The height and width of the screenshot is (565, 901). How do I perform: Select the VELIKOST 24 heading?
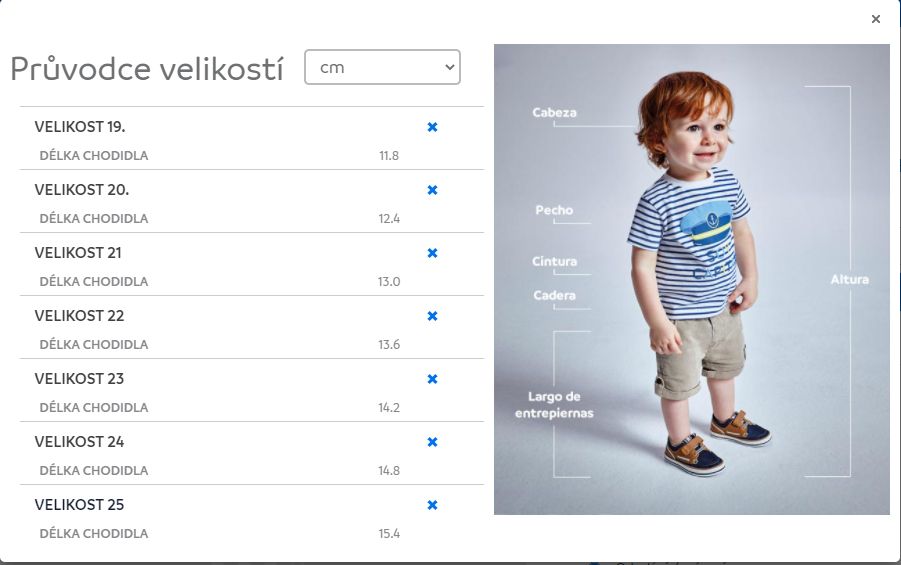pos(79,441)
